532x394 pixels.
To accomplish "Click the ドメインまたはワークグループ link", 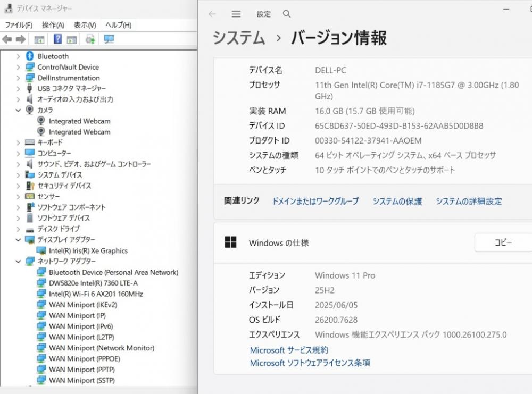I will pos(315,201).
